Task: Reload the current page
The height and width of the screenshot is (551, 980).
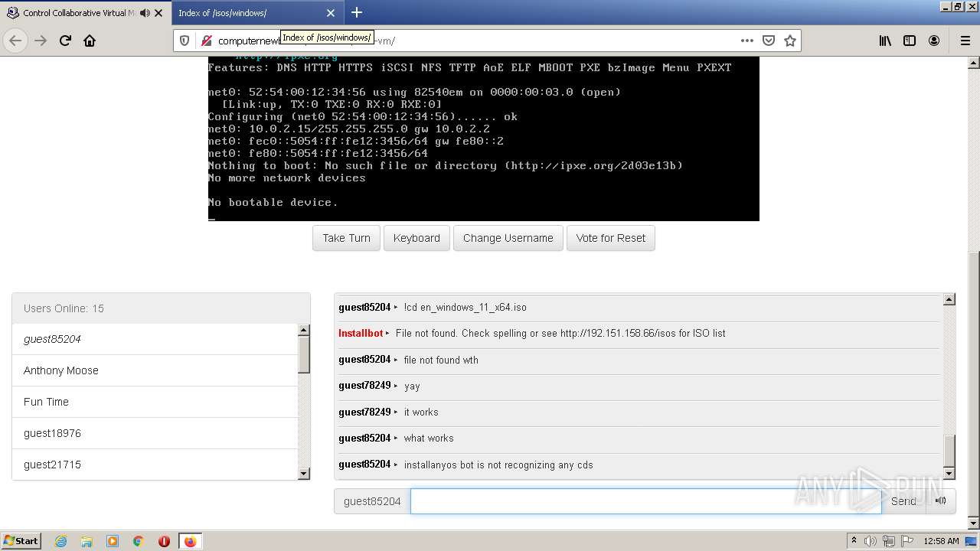Action: pos(65,41)
